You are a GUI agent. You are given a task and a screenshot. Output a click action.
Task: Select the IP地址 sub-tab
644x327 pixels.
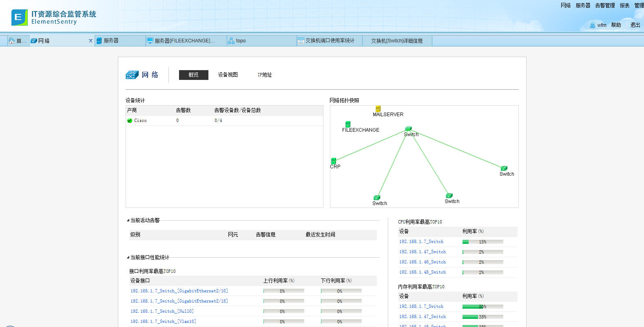265,75
